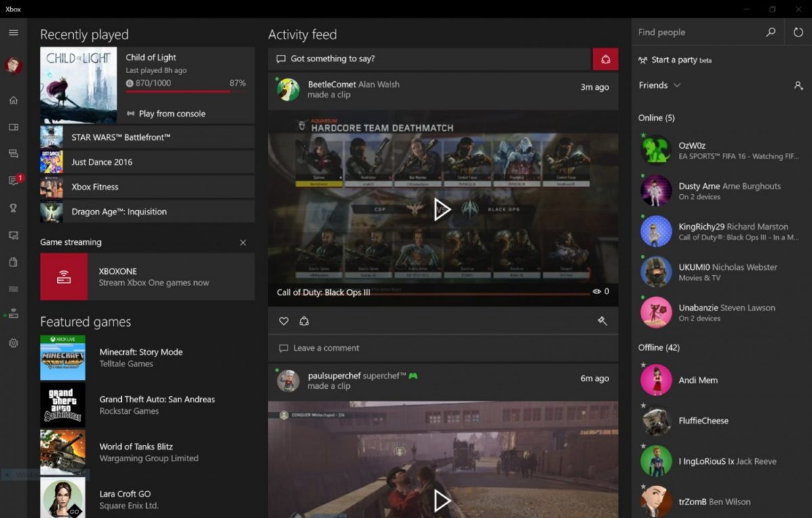Share the Black Ops III clip
This screenshot has width=812, height=518.
coord(304,321)
